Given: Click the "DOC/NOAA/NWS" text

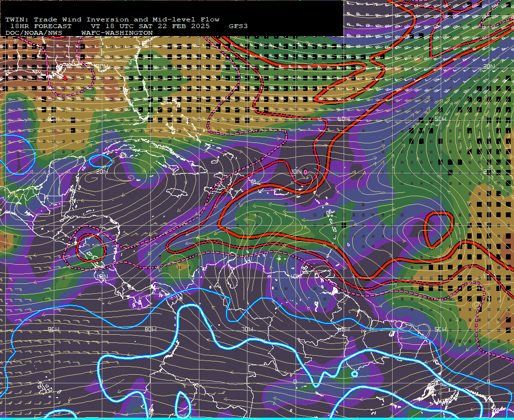Looking at the screenshot, I should [x=33, y=33].
